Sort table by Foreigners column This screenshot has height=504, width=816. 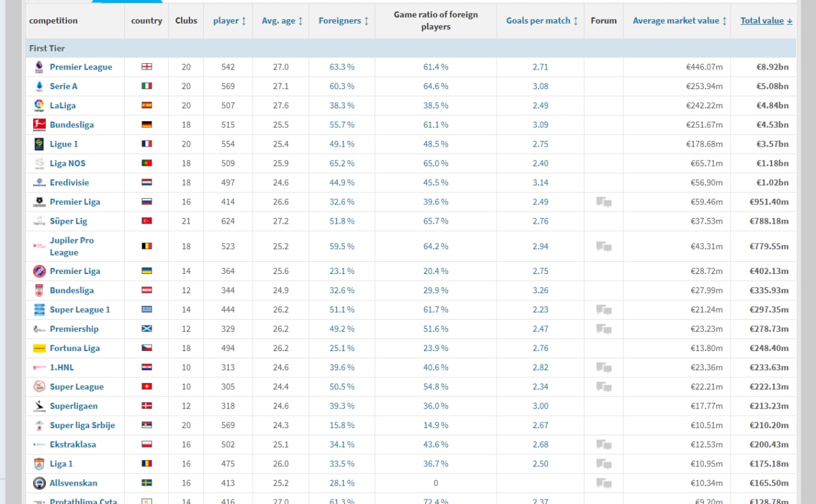point(344,20)
